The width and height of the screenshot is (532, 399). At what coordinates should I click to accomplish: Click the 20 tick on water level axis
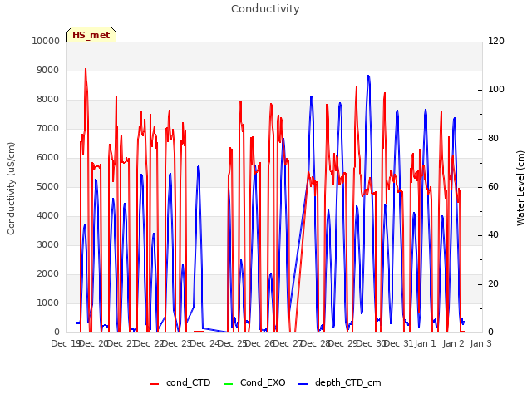click(493, 283)
